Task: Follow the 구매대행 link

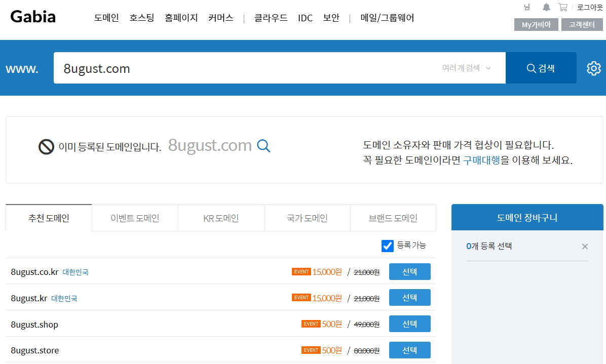Action: click(481, 160)
